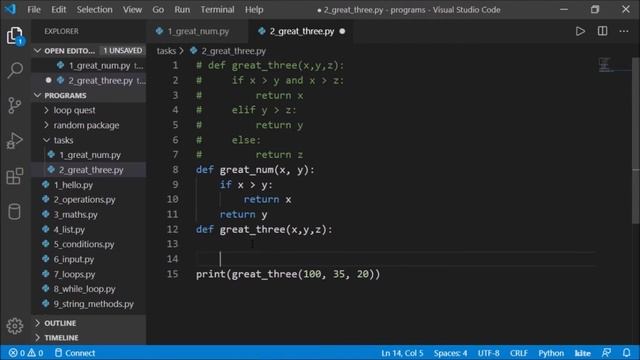Click the editor vertical scrollbar
Screen dimensions: 640x360
click(x=636, y=141)
